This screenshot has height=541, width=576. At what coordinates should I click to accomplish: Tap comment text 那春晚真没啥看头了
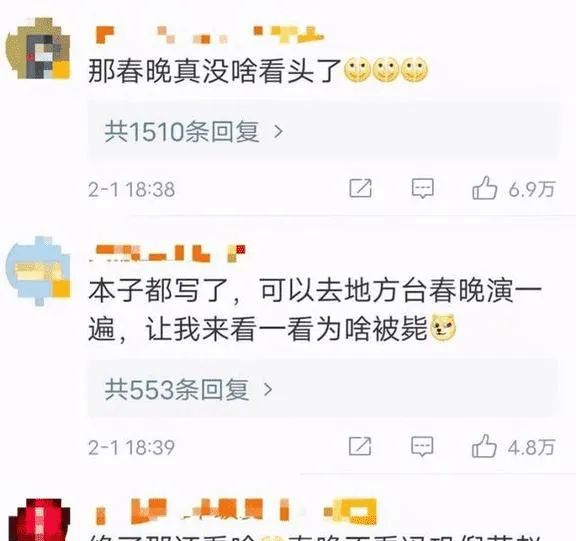click(215, 71)
